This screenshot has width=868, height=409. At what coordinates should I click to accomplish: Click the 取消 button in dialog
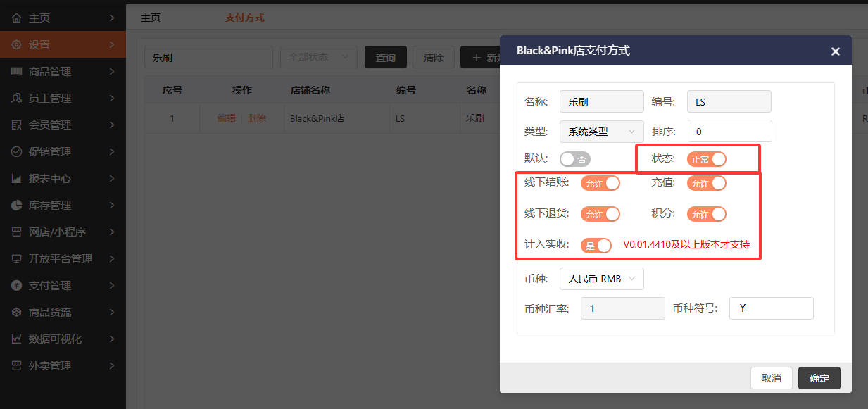pos(772,378)
